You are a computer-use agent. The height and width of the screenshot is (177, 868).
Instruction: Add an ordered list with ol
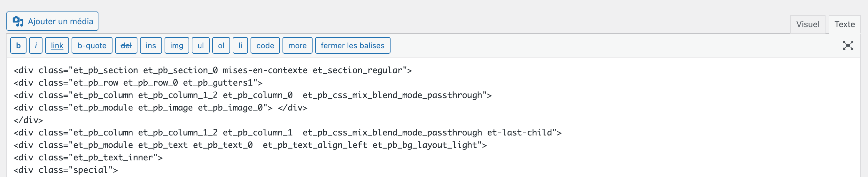tap(221, 45)
